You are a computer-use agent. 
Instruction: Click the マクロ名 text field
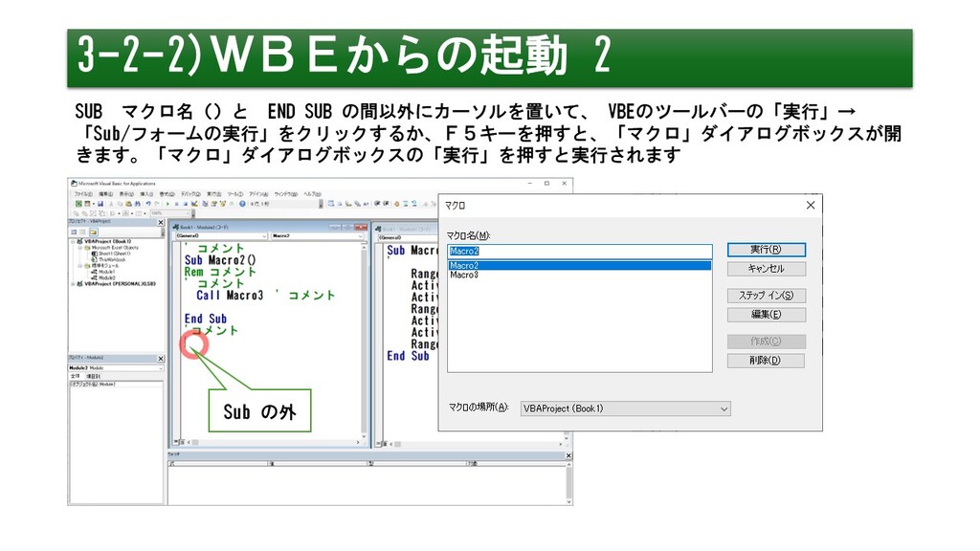click(x=580, y=252)
